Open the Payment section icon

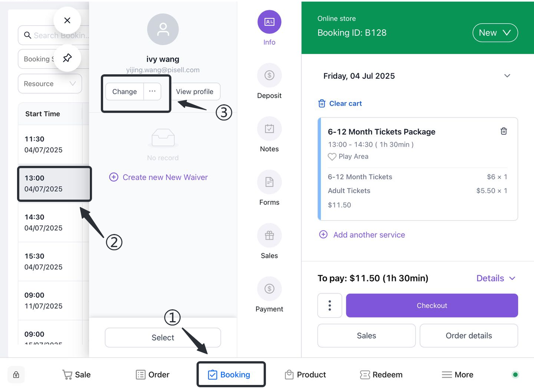tap(270, 289)
